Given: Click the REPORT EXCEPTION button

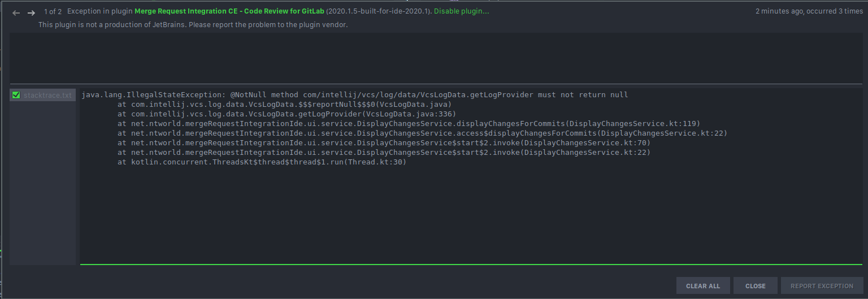Looking at the screenshot, I should coord(822,286).
